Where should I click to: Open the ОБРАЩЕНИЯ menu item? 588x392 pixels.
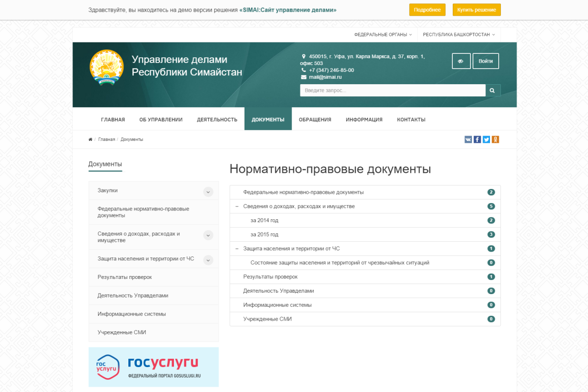click(315, 119)
